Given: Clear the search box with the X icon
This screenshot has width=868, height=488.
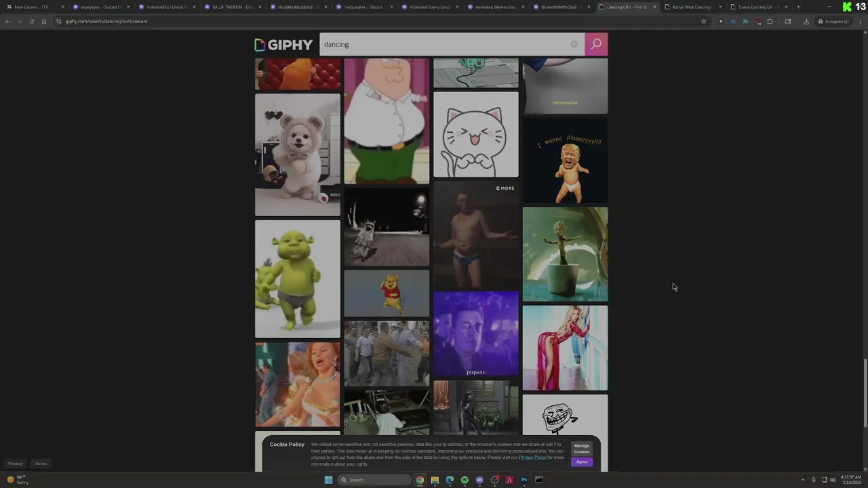Looking at the screenshot, I should pos(574,44).
